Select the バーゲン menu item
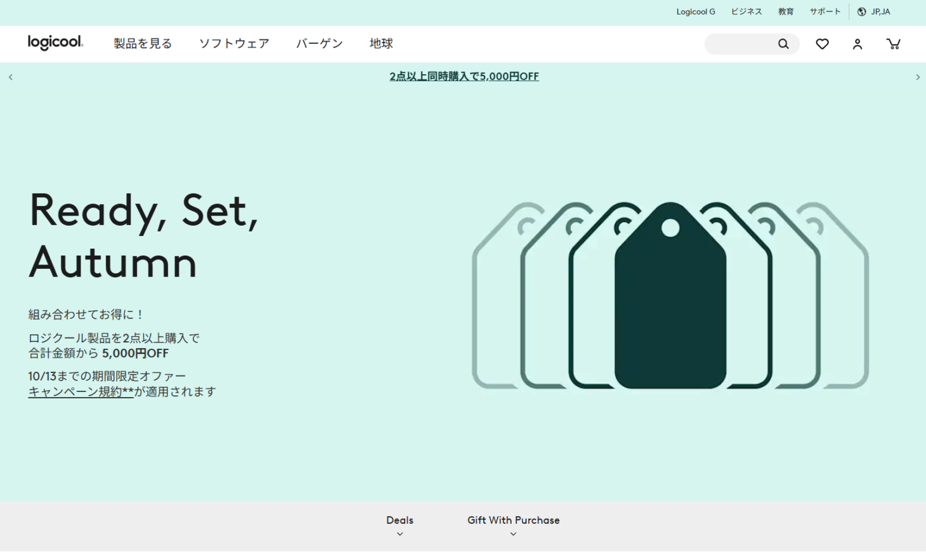This screenshot has height=560, width=926. point(319,43)
